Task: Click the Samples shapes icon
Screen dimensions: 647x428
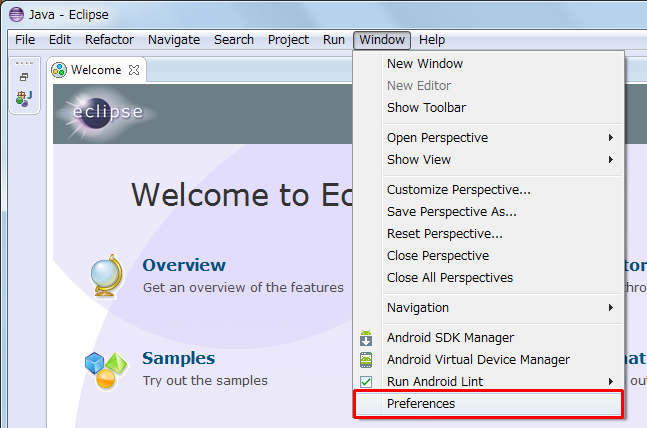Action: [x=105, y=369]
